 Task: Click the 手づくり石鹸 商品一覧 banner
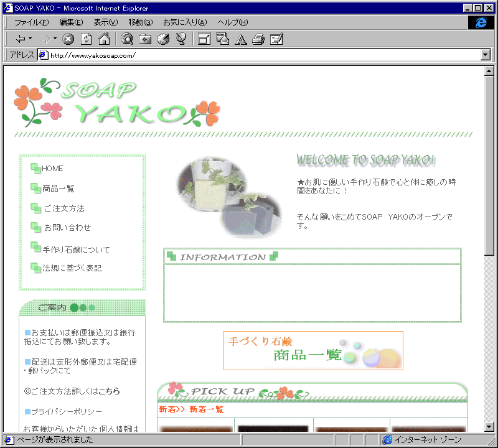[x=313, y=350]
